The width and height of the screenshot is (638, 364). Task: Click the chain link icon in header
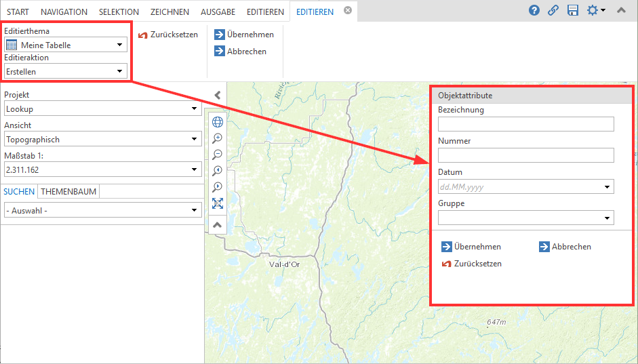[x=553, y=11]
